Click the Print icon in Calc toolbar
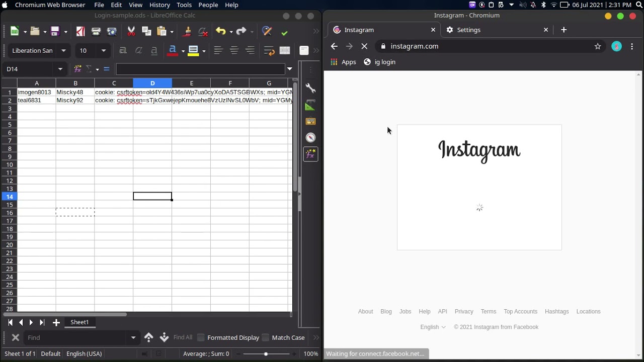Screen dimensions: 644x362 (96, 32)
